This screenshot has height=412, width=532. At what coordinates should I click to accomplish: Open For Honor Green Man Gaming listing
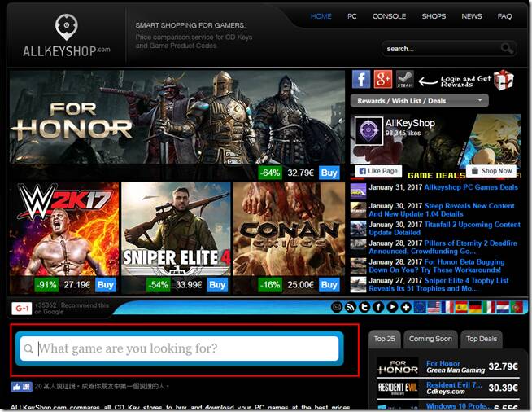[x=456, y=367]
